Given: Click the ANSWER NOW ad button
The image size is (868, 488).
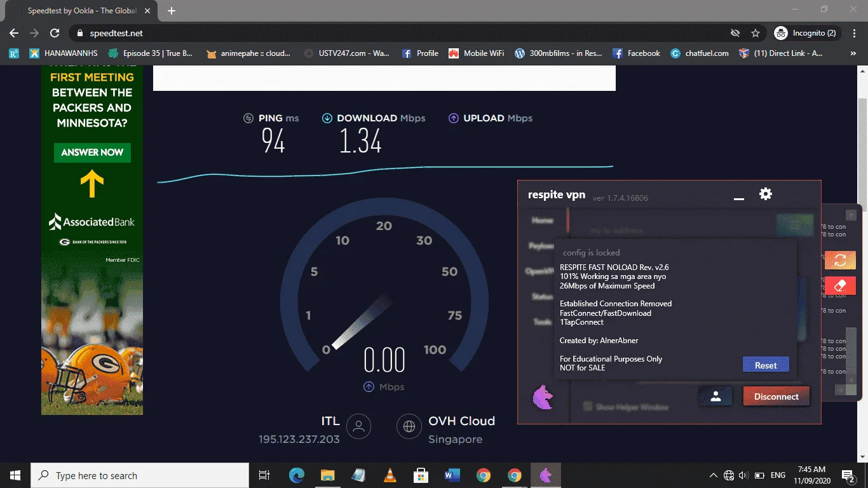Looking at the screenshot, I should (x=92, y=152).
